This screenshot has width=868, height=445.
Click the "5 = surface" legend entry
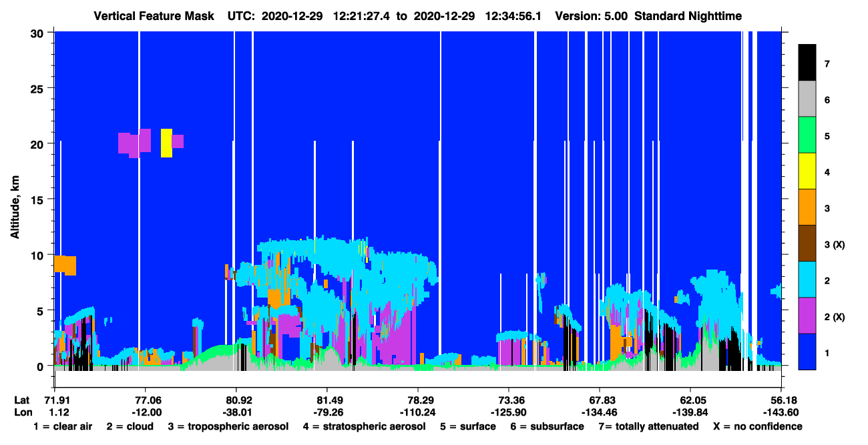[x=468, y=426]
